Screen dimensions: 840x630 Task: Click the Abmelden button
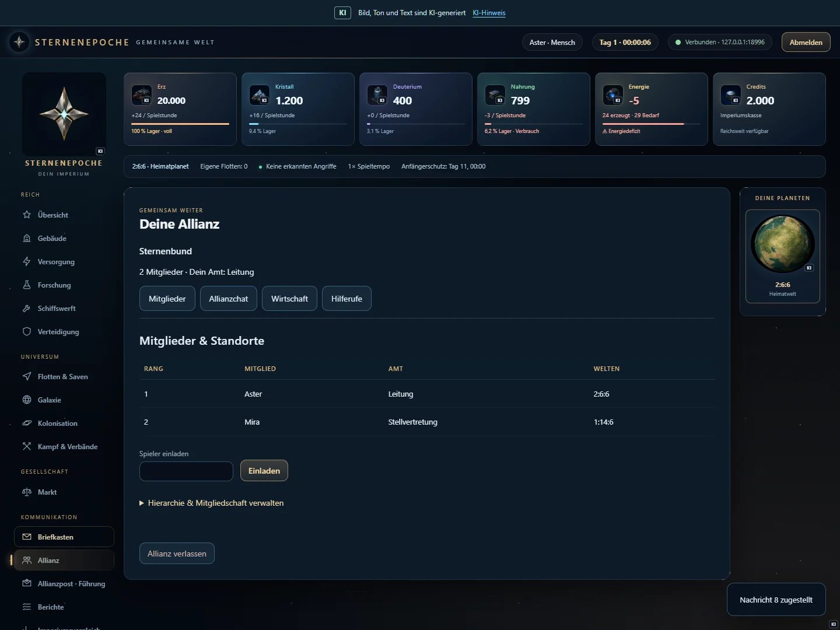click(x=806, y=42)
